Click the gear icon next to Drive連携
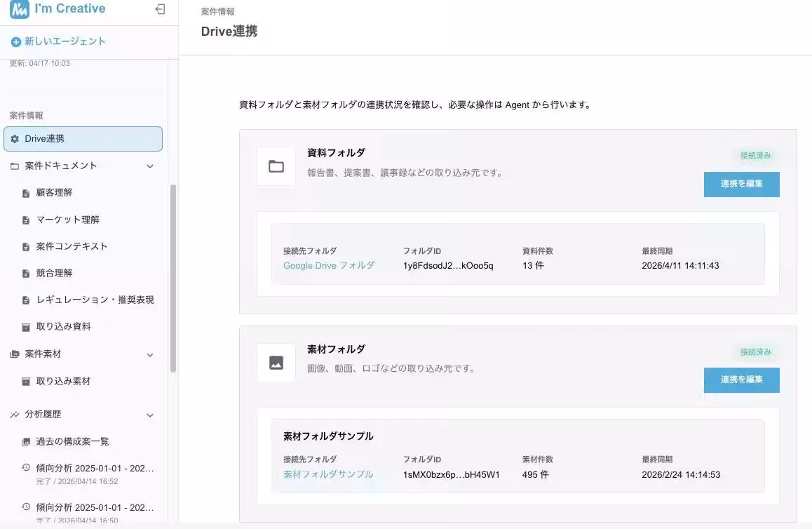Image resolution: width=812 pixels, height=529 pixels. [15, 139]
